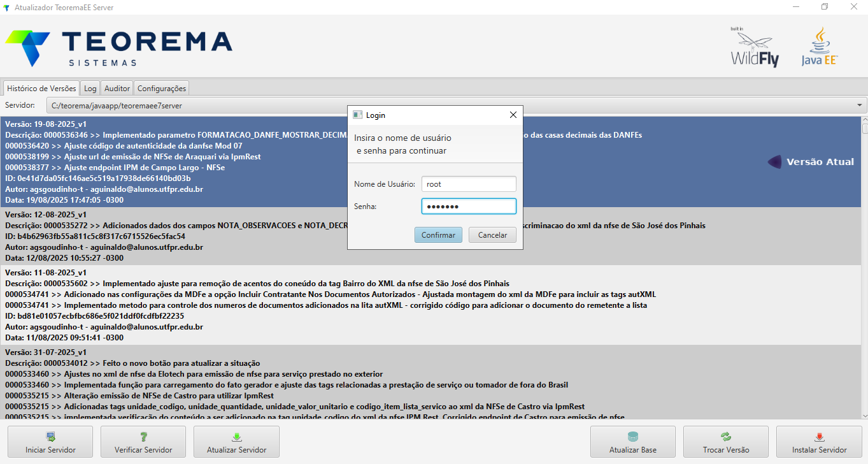
Task: Expand the Servidor path dropdown arrow
Action: point(860,105)
